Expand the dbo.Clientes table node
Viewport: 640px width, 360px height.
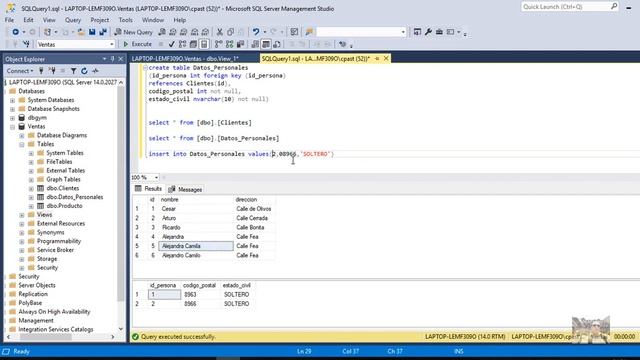pos(31,189)
